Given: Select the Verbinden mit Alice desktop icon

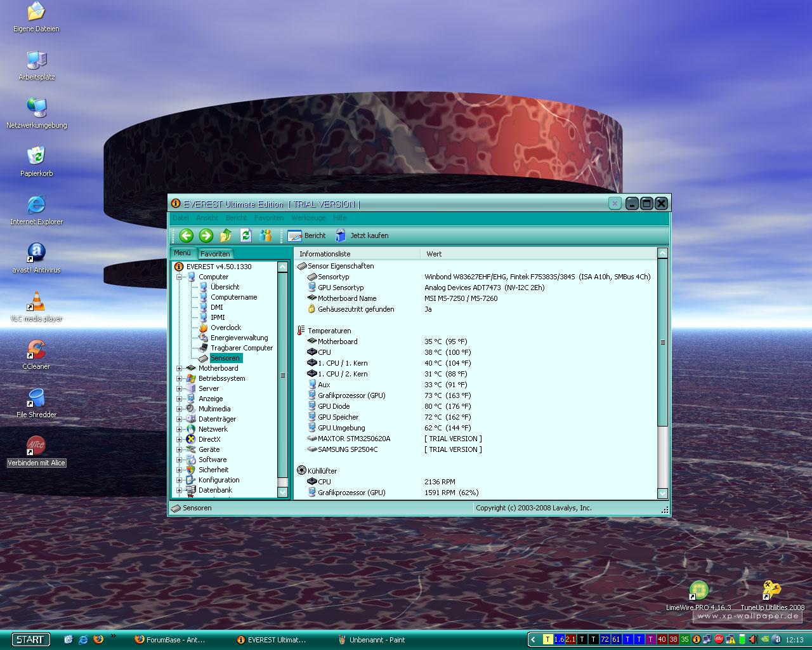Looking at the screenshot, I should click(36, 451).
